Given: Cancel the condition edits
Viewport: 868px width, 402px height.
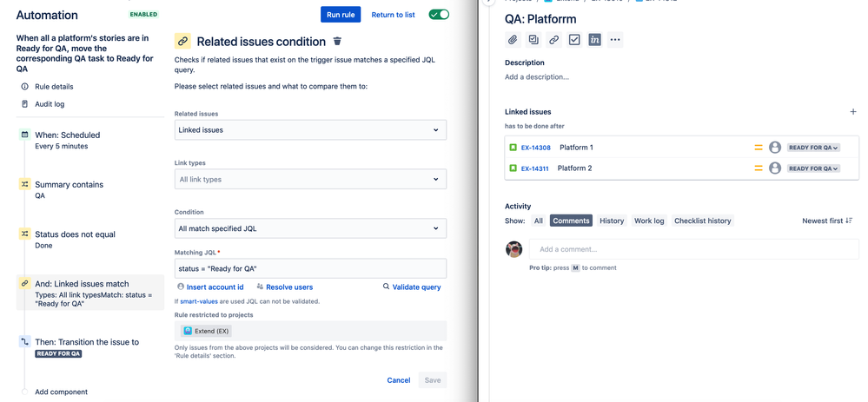Looking at the screenshot, I should coord(399,380).
